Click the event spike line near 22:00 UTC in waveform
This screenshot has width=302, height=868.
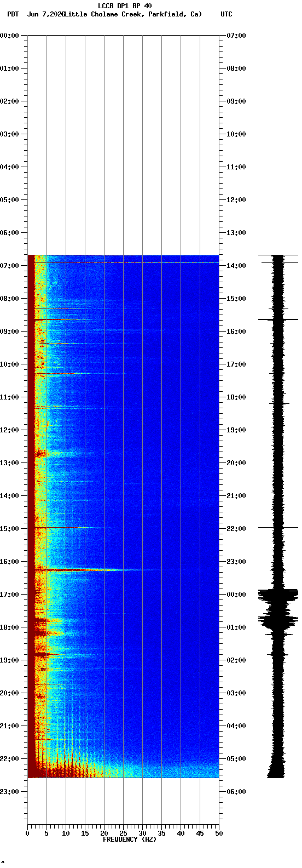pyautogui.click(x=278, y=527)
